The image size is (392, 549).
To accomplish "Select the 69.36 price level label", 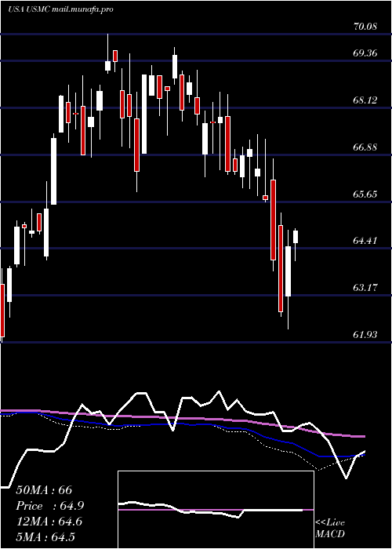I will 365,53.
